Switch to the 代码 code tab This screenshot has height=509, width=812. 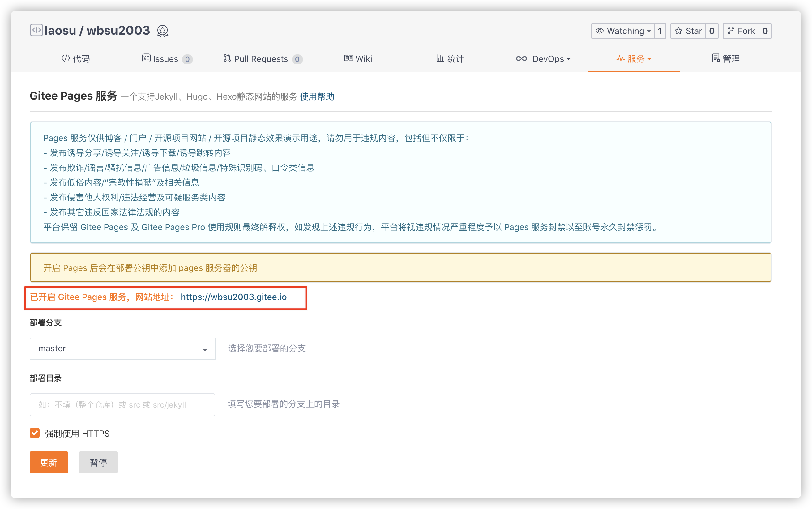click(76, 59)
